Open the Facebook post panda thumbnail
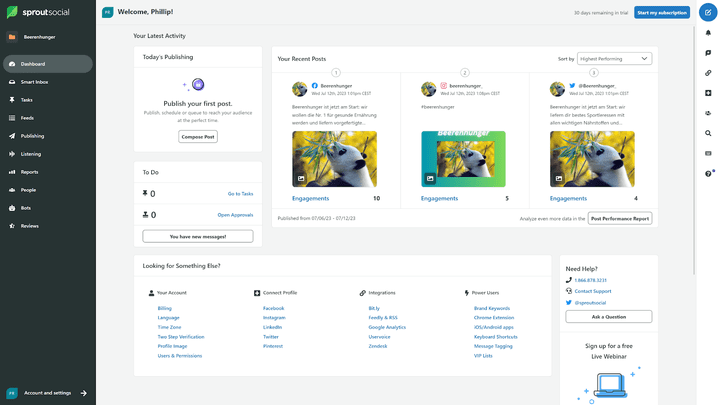Screen dimensions: 720x405 (x=334, y=159)
